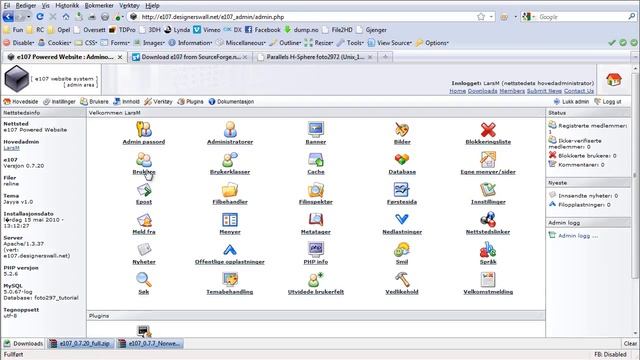Follow the Contact Us header link
Image resolution: width=640 pixels, height=360 pixels.
[579, 91]
